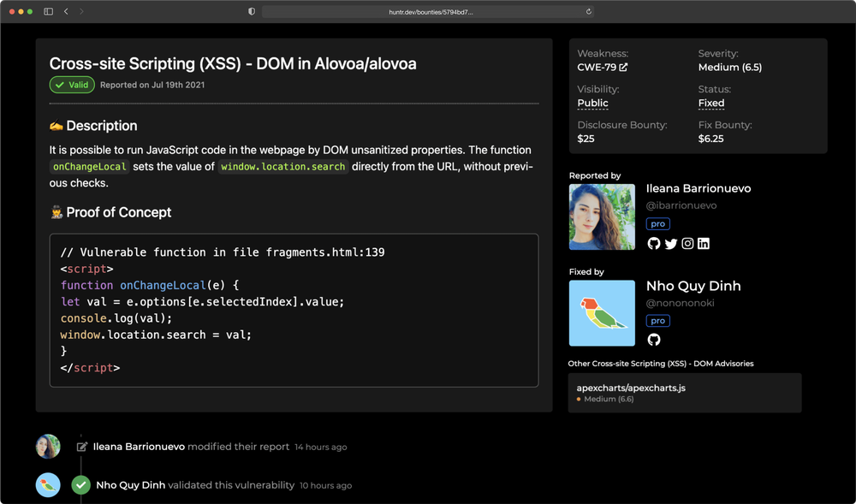Click Ileana Barrionuevo's profile photo
The height and width of the screenshot is (504, 856).
pos(602,216)
